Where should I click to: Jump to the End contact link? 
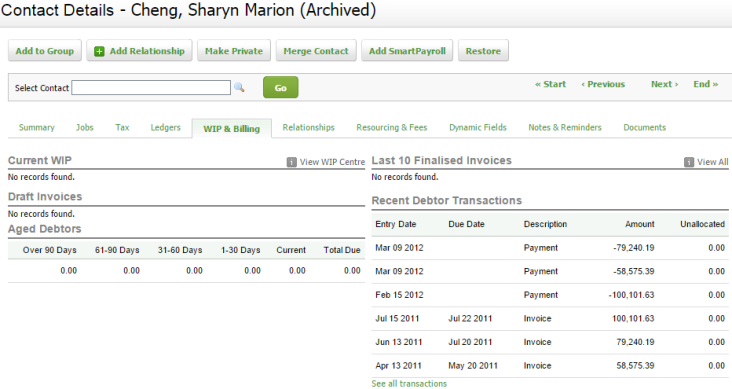tap(705, 85)
